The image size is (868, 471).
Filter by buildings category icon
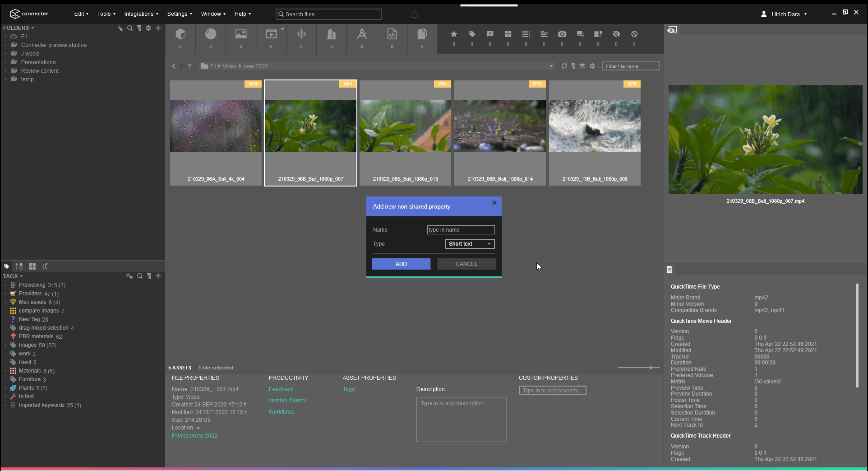(x=332, y=34)
